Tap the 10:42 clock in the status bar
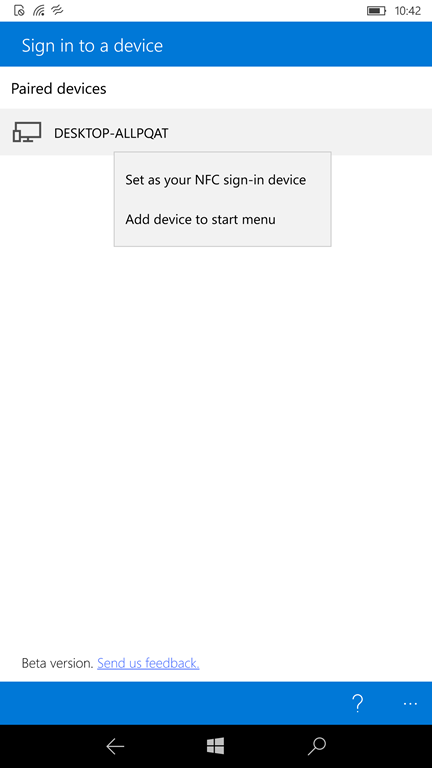The image size is (432, 768). [408, 11]
